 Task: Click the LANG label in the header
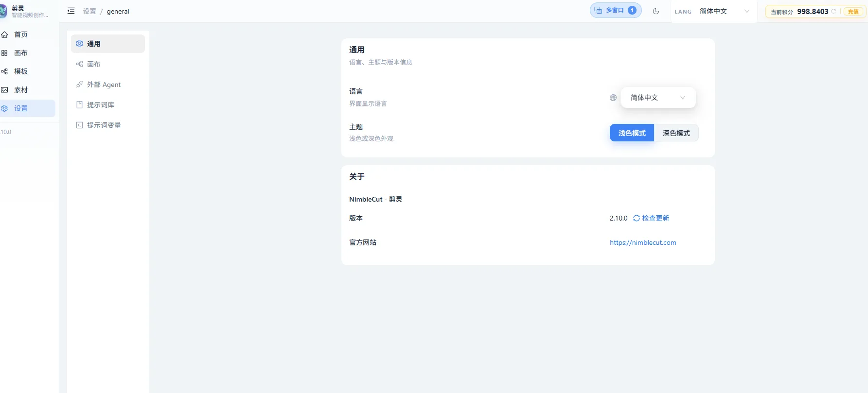[683, 12]
